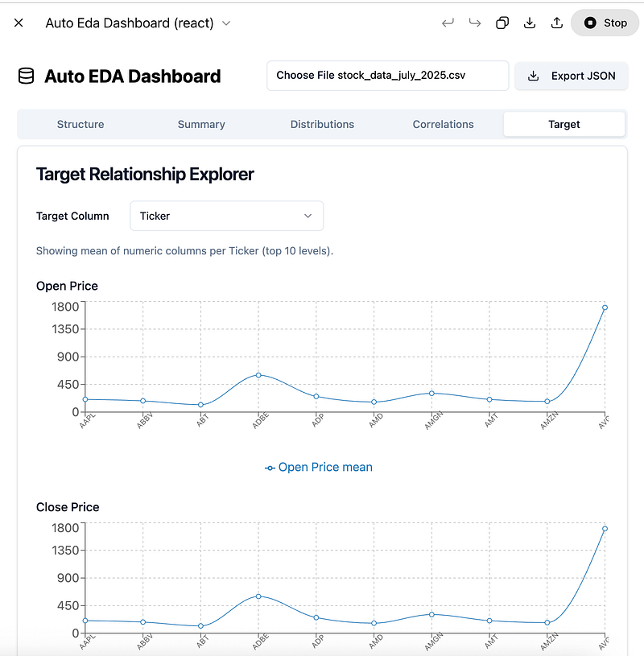Export data with Export JSON button
The width and height of the screenshot is (644, 656).
pos(572,76)
